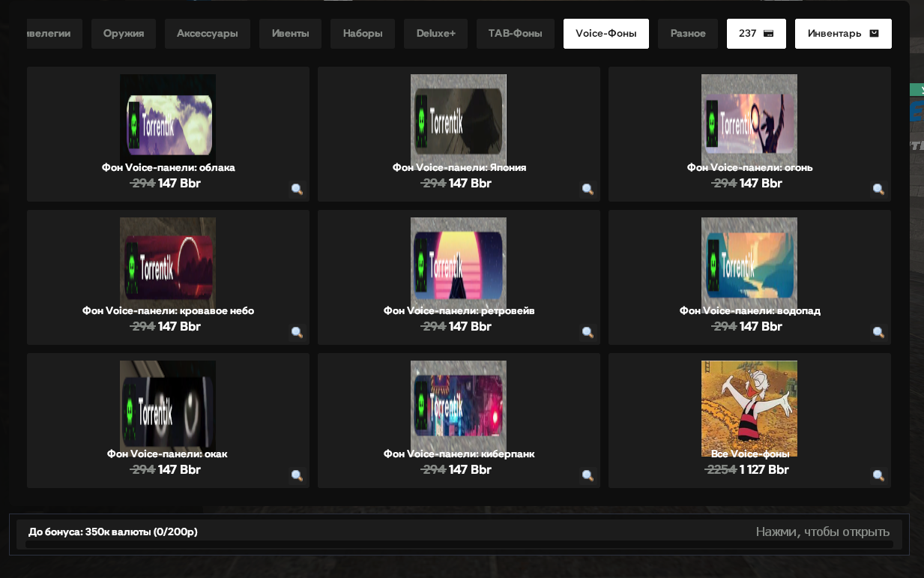
Task: Switch to the Оружия tab
Action: tap(124, 34)
